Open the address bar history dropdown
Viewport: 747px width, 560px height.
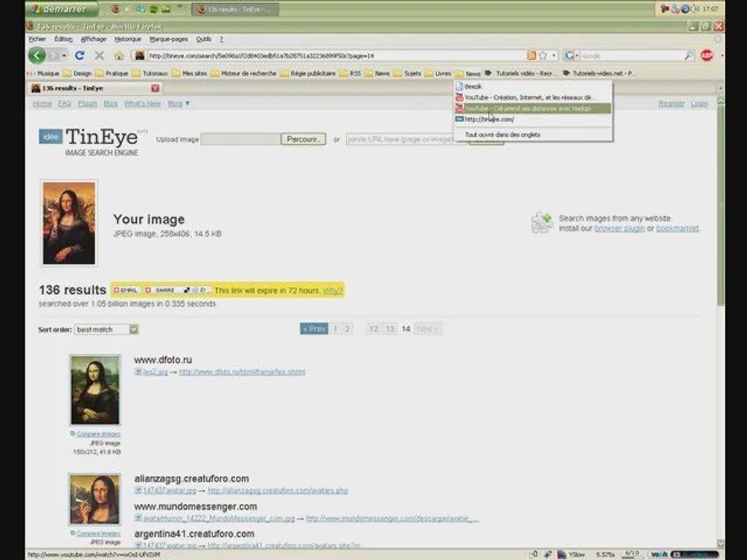(553, 56)
